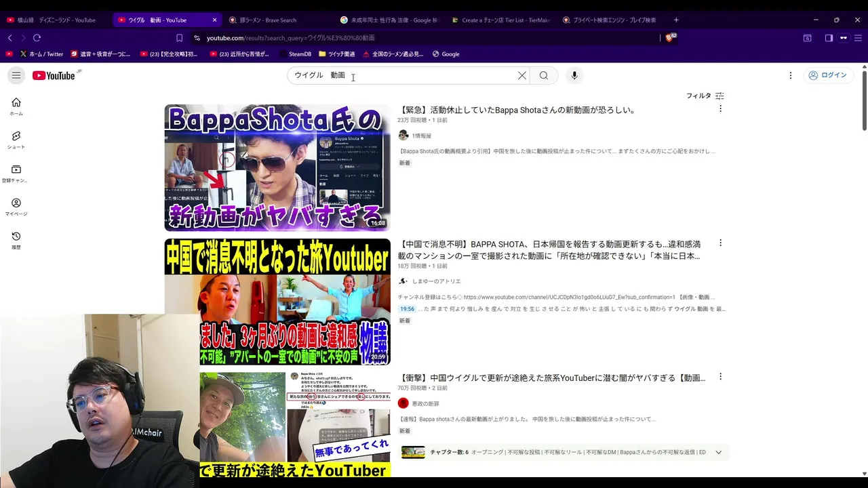Image resolution: width=868 pixels, height=488 pixels.
Task: Switch to プライベート検索エンジン tab
Action: [x=612, y=20]
